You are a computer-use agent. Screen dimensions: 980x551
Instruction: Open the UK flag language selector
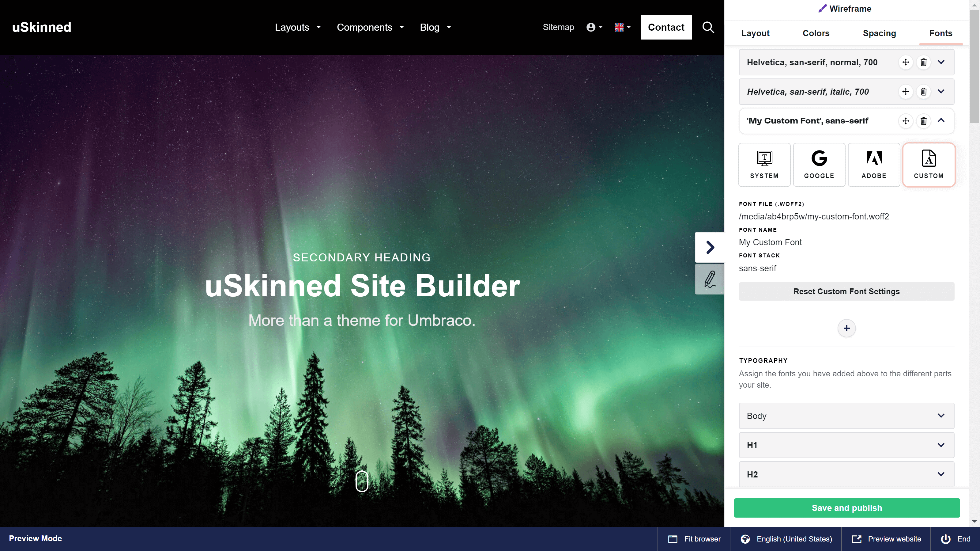click(x=622, y=27)
